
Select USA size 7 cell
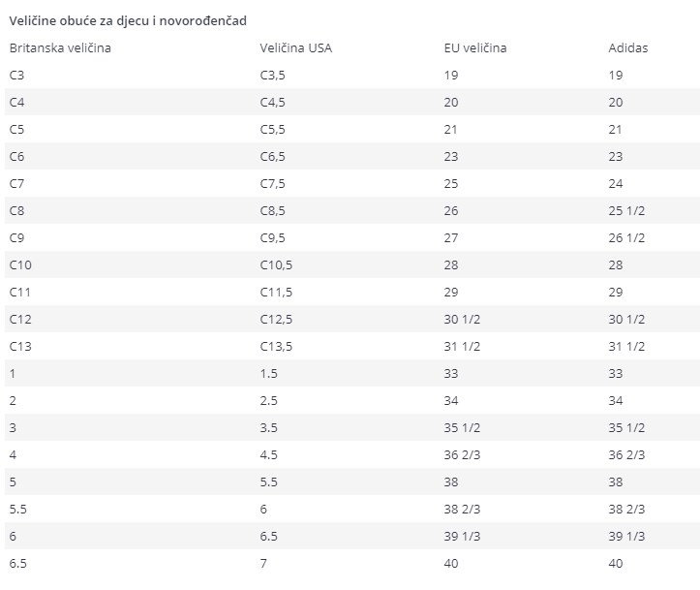(264, 563)
